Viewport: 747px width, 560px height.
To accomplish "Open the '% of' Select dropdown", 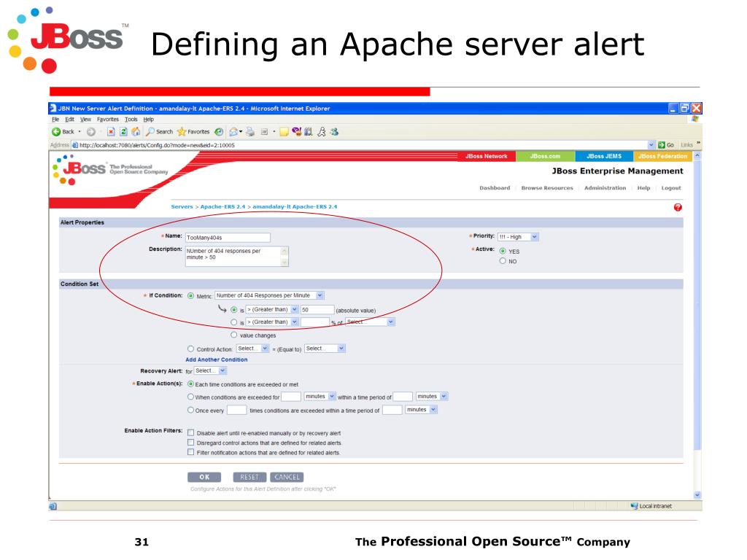I will (x=370, y=322).
